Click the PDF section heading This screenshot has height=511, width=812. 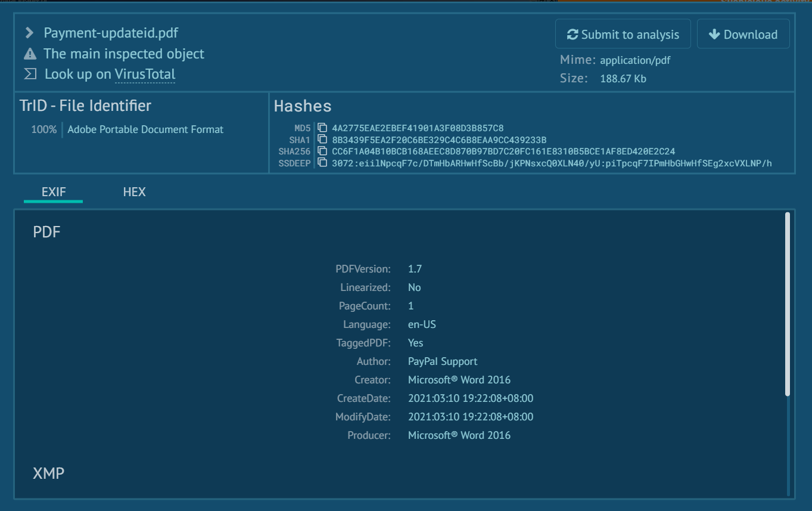pyautogui.click(x=46, y=232)
